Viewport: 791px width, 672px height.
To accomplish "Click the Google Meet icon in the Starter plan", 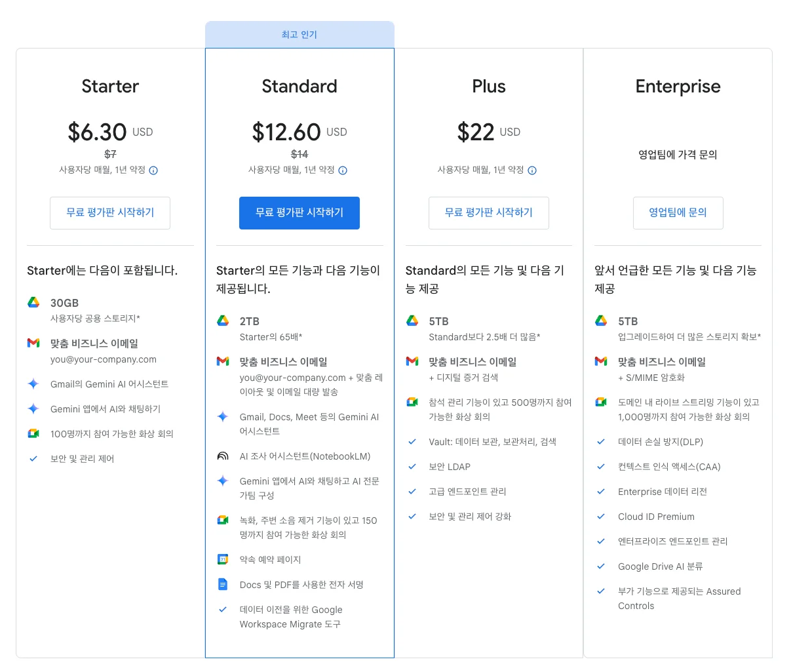I will pyautogui.click(x=33, y=433).
